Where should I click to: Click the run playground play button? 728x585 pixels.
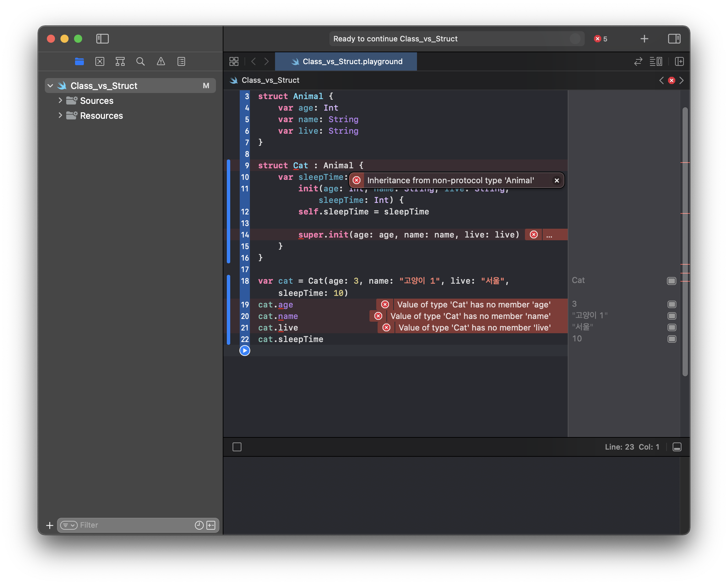click(x=244, y=351)
